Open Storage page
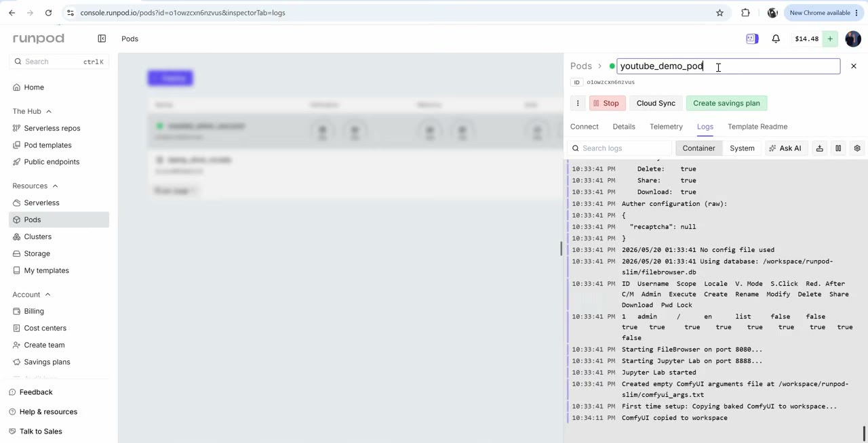Screen dimensions: 868x443 [37, 253]
